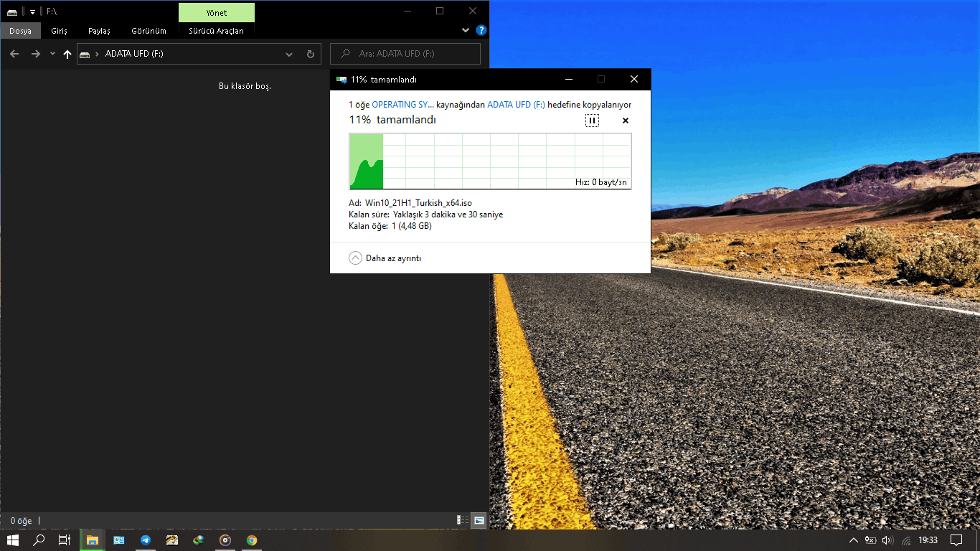Launch Google Chrome from the taskbar

tap(252, 540)
